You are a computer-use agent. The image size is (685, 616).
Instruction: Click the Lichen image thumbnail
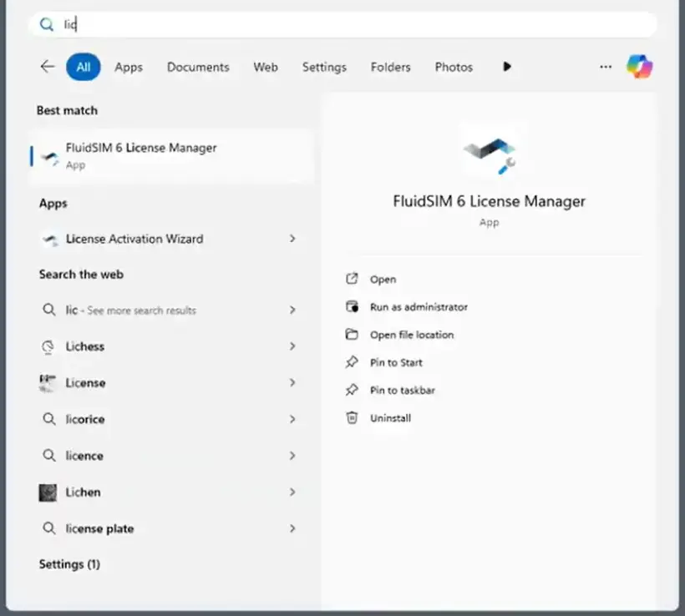click(x=48, y=492)
